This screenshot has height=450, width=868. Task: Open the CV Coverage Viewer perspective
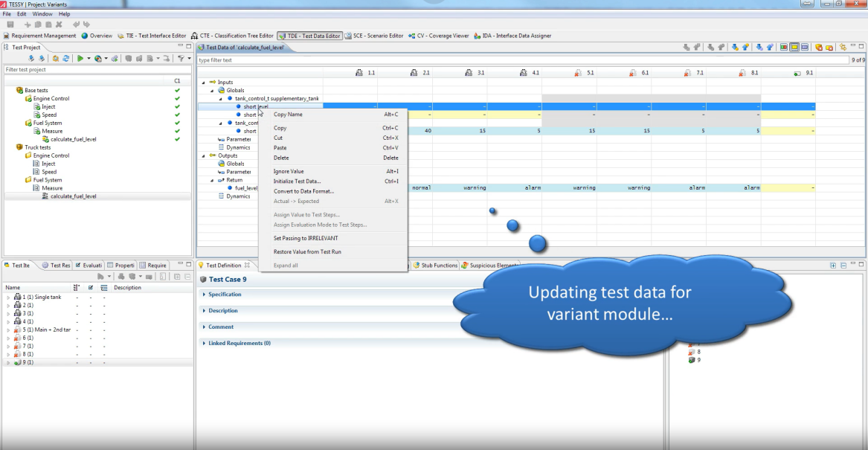point(411,36)
